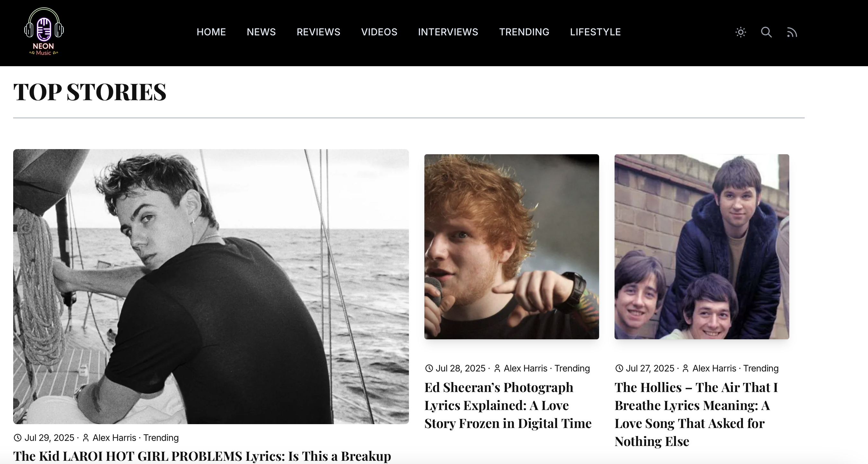Select VIDEOS in the navigation bar

pyautogui.click(x=379, y=32)
